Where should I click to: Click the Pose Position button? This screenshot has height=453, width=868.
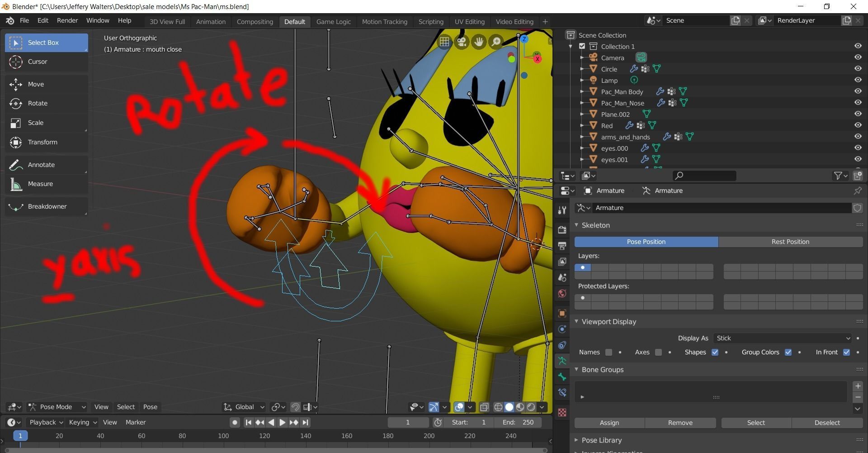[x=646, y=242]
